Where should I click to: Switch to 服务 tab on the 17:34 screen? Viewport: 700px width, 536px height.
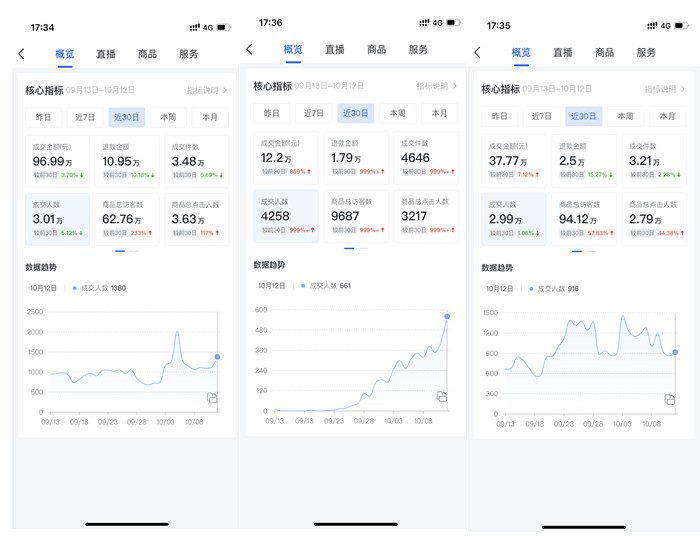pyautogui.click(x=188, y=54)
